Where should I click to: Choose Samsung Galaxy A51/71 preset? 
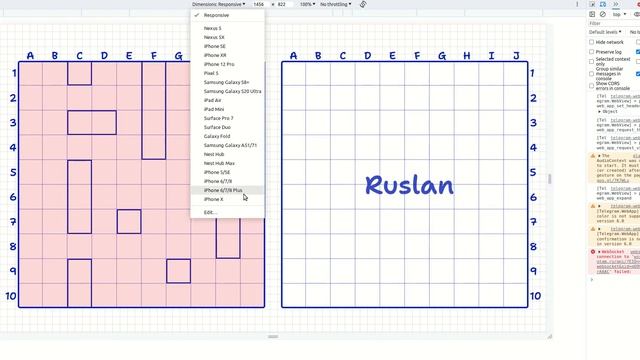(x=227, y=145)
